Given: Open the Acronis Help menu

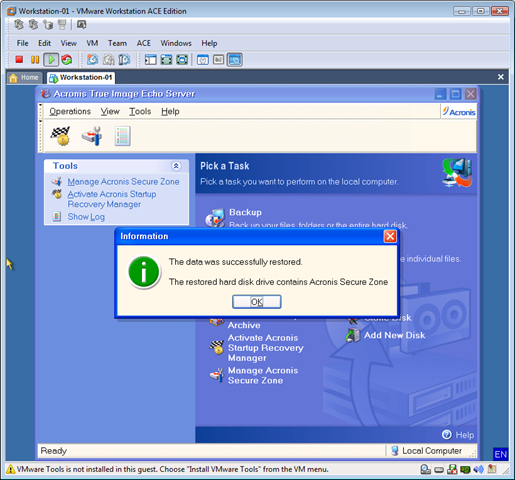Looking at the screenshot, I should (170, 111).
